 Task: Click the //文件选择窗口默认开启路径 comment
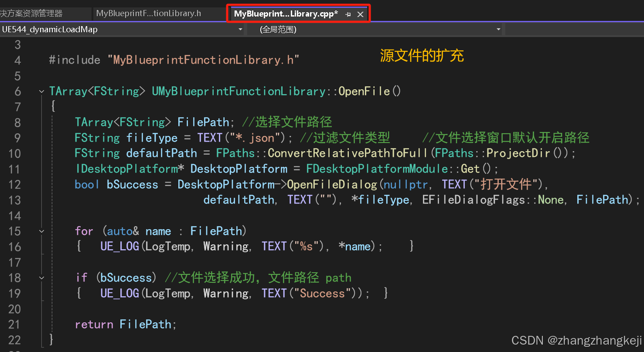point(506,138)
